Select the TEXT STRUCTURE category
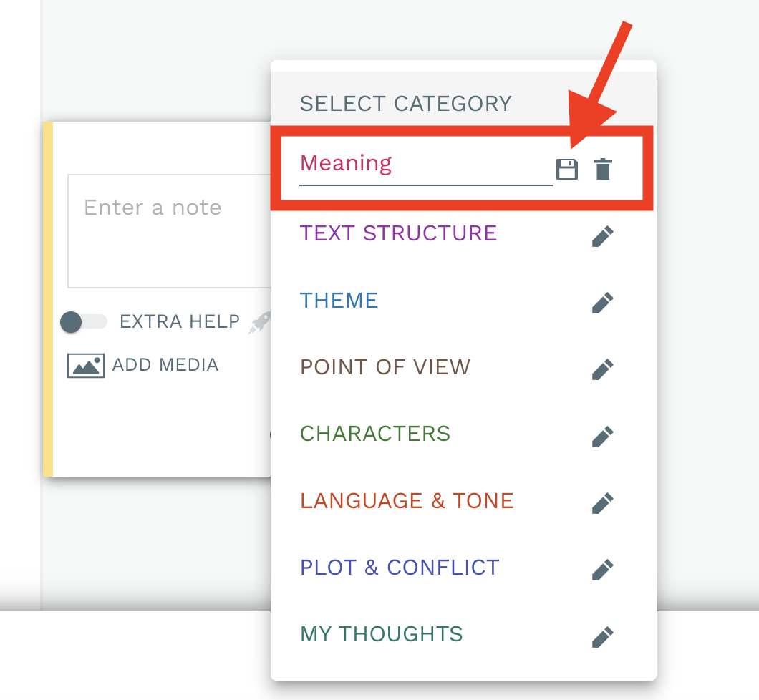The image size is (759, 700). tap(398, 233)
